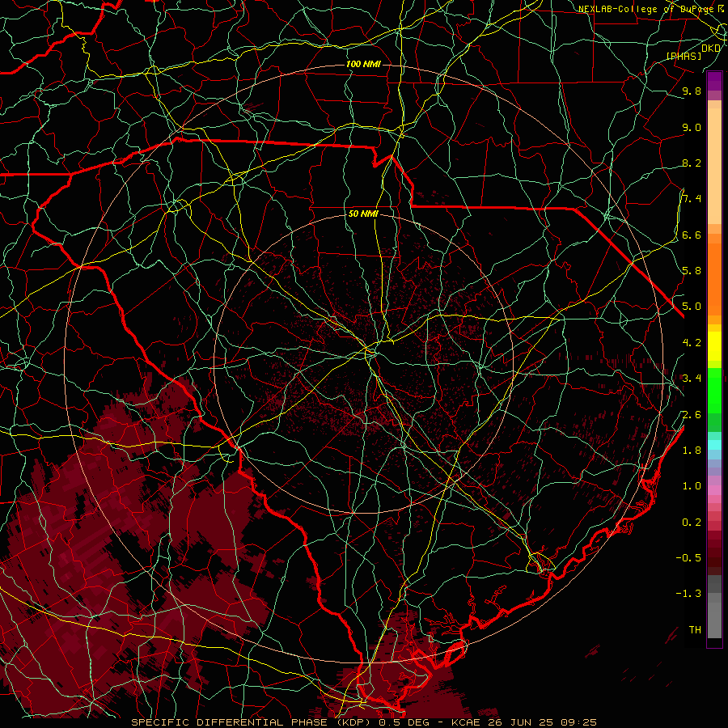Viewport: 728px width, 728px height.
Task: Click the 2.6 scale value
Action: click(692, 415)
